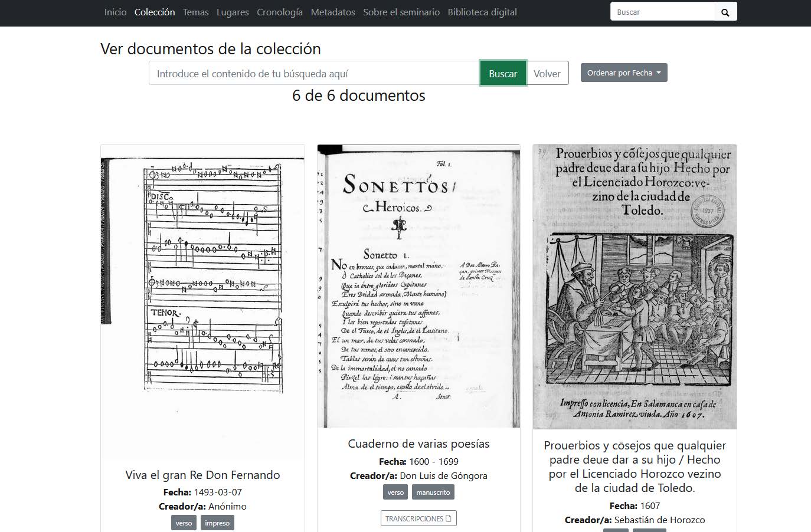Click the top navbar Buscar input
This screenshot has height=532, width=811.
[662, 12]
